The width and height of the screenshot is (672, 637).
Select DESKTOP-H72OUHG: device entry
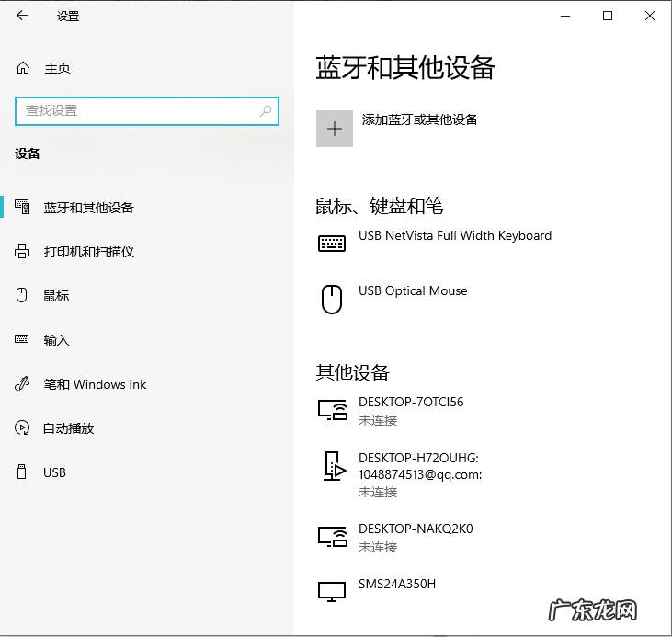click(x=418, y=458)
